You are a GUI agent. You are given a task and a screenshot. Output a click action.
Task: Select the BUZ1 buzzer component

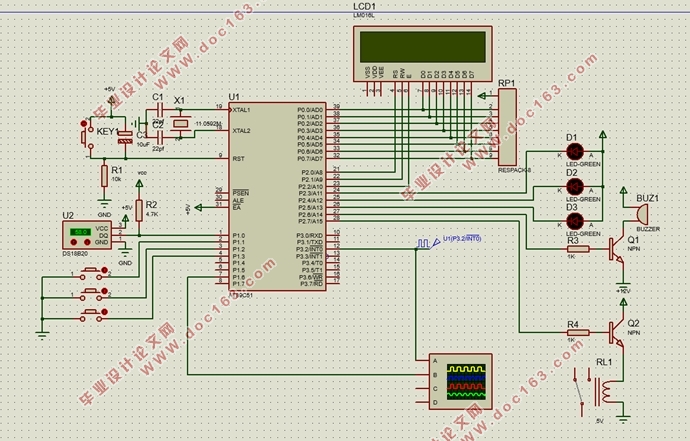click(642, 215)
